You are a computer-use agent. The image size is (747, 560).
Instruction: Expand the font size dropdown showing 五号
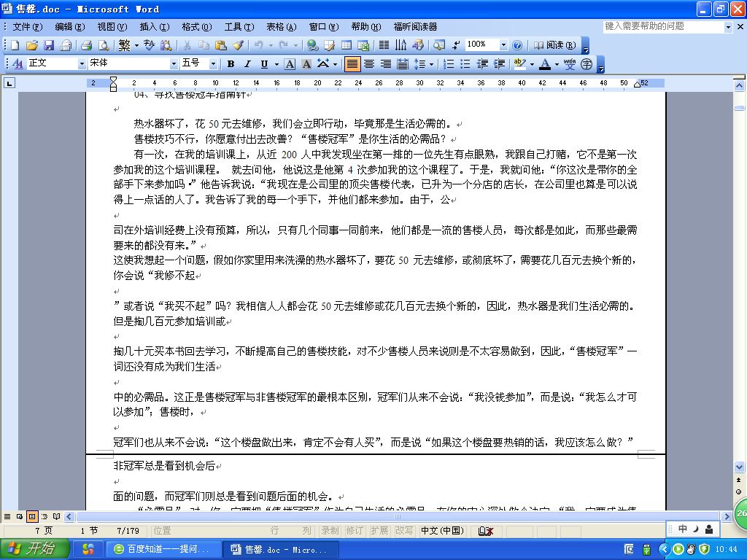(x=214, y=64)
